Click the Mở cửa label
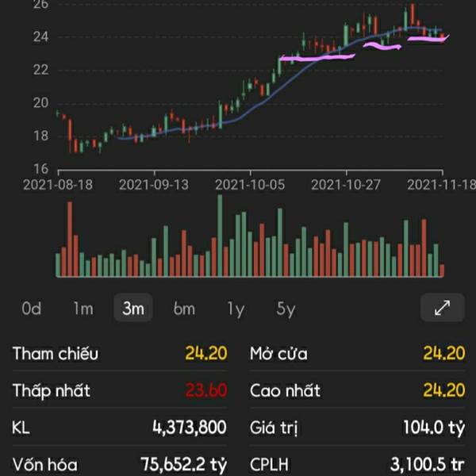The height and width of the screenshot is (476, 476). [278, 354]
